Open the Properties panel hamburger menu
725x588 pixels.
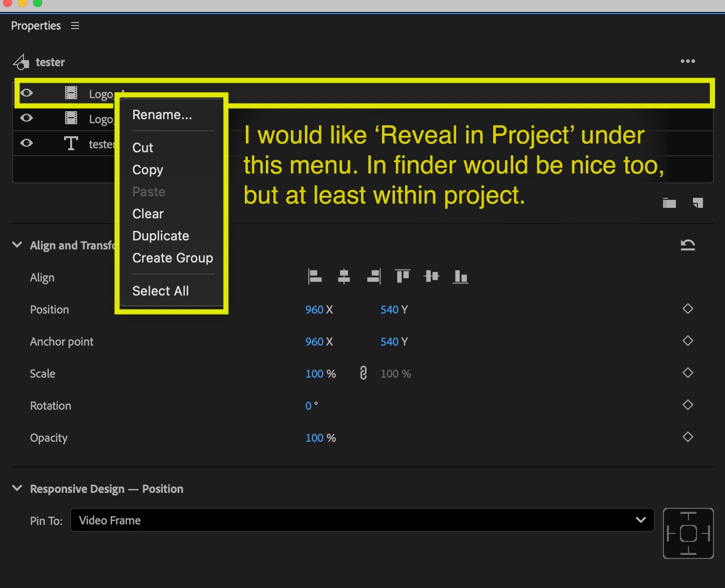tap(75, 26)
